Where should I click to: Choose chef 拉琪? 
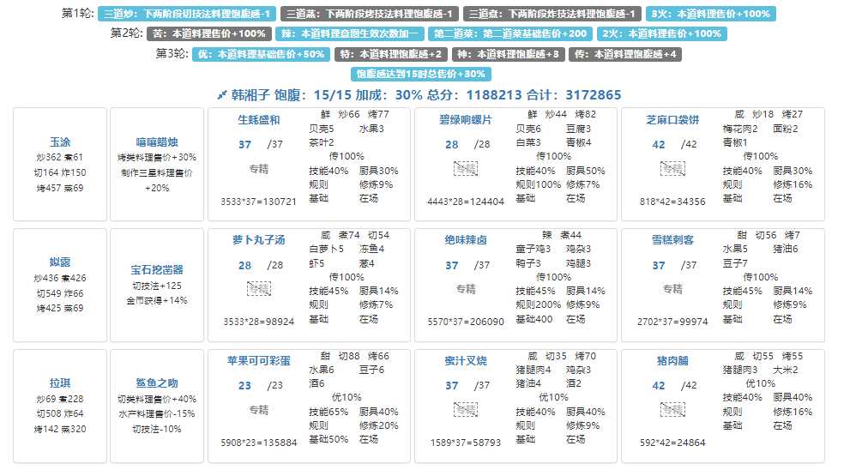(x=60, y=383)
